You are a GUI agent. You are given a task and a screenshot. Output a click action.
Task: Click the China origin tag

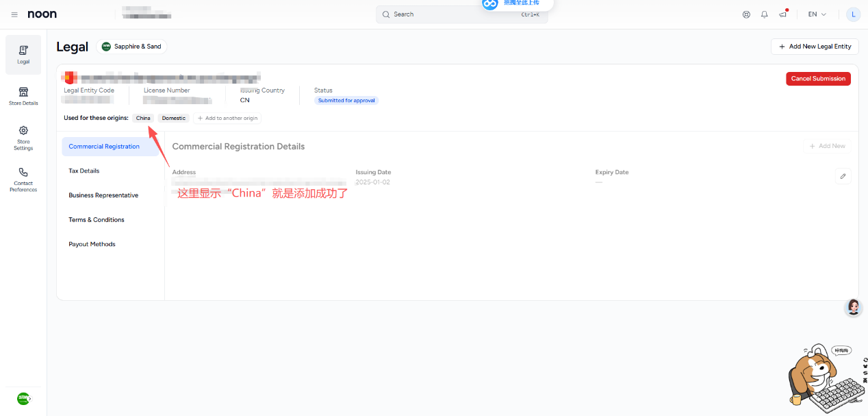click(x=143, y=118)
